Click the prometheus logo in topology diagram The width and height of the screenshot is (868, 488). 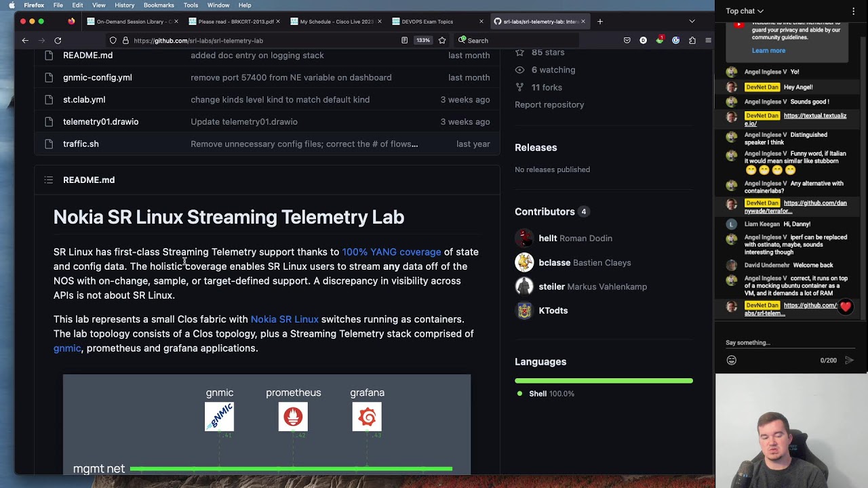pyautogui.click(x=293, y=417)
